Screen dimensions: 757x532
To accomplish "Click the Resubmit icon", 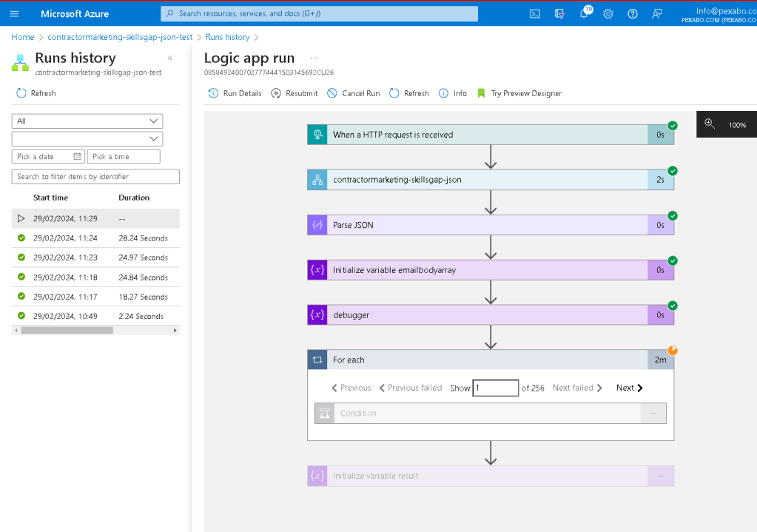I will 276,93.
